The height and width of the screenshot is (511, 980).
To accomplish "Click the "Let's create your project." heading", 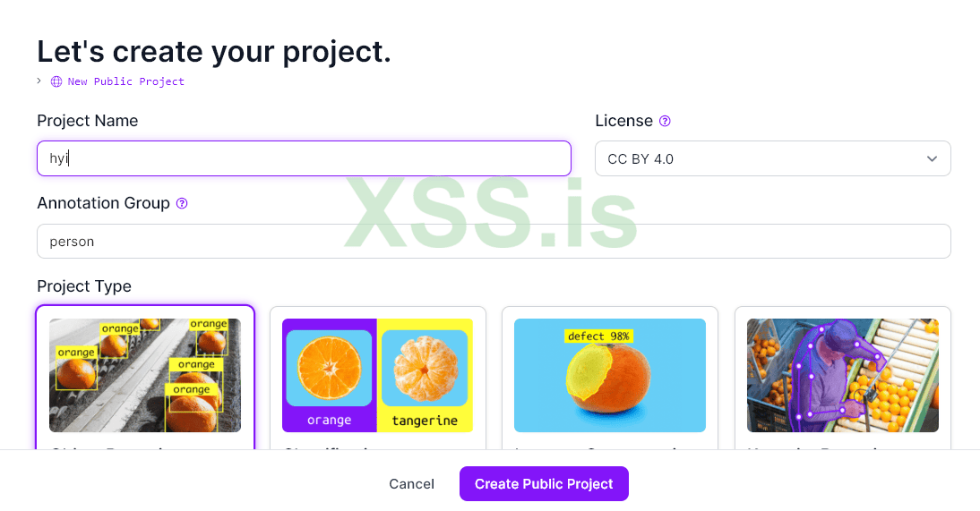I will (214, 51).
